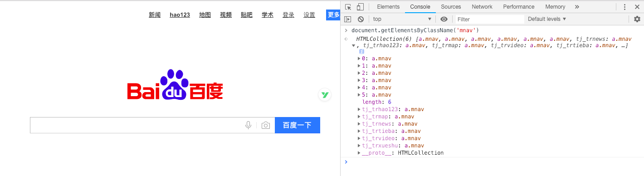Click the camera image search icon
This screenshot has width=644, height=176.
click(266, 125)
